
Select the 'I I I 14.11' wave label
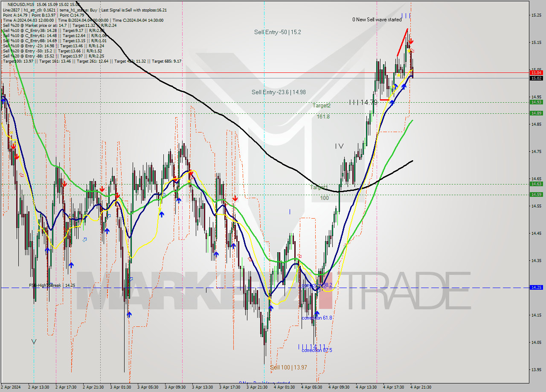312,347
